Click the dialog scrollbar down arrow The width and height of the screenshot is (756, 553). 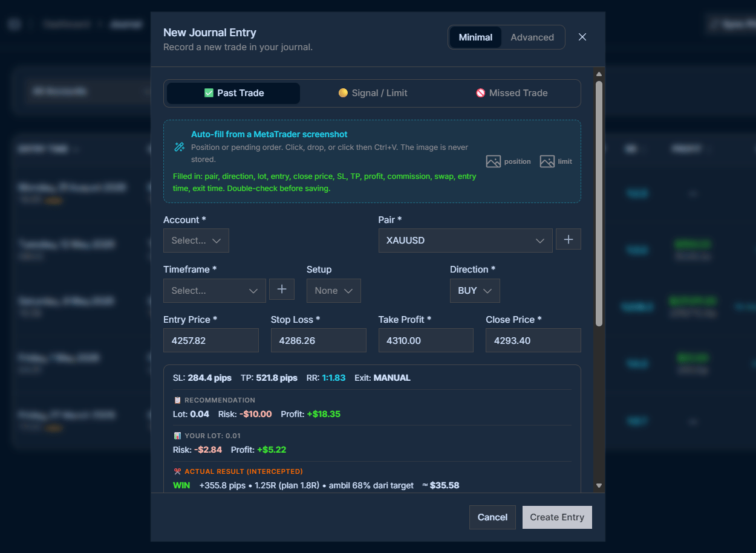coord(599,485)
